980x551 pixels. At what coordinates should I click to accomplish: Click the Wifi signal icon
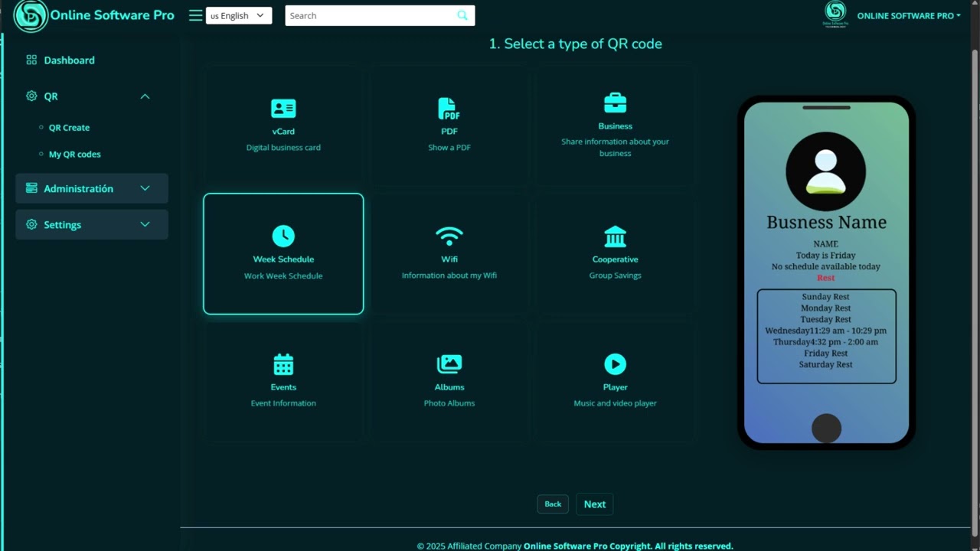[449, 236]
